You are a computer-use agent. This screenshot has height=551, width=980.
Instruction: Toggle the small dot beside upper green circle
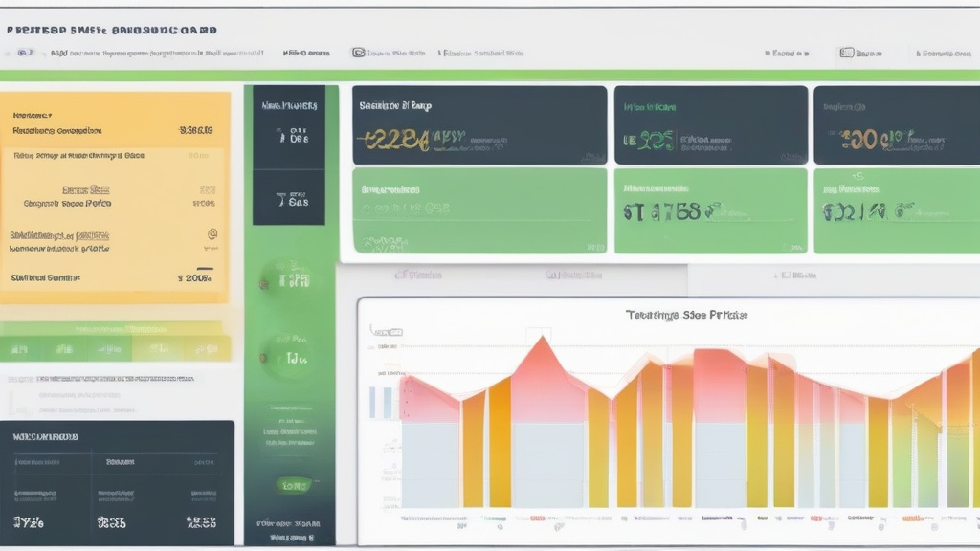[x=264, y=284]
